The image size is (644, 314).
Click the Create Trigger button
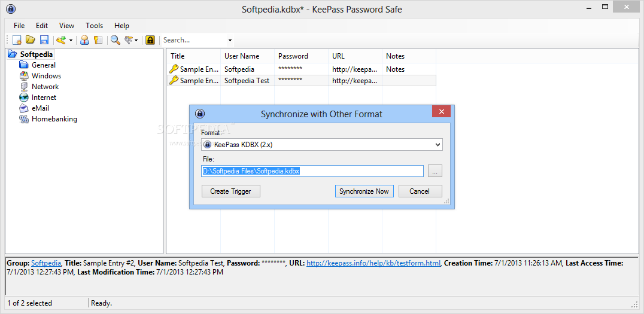click(231, 191)
